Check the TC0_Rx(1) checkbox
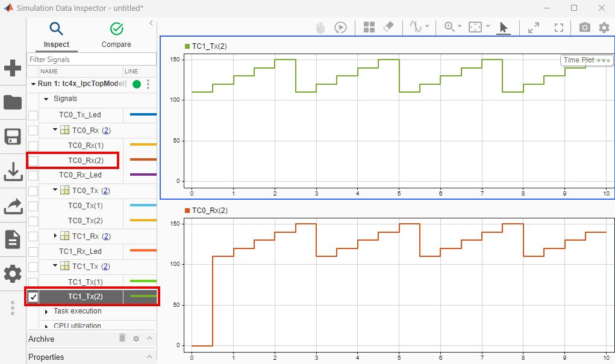This screenshot has width=615, height=364. [x=33, y=146]
